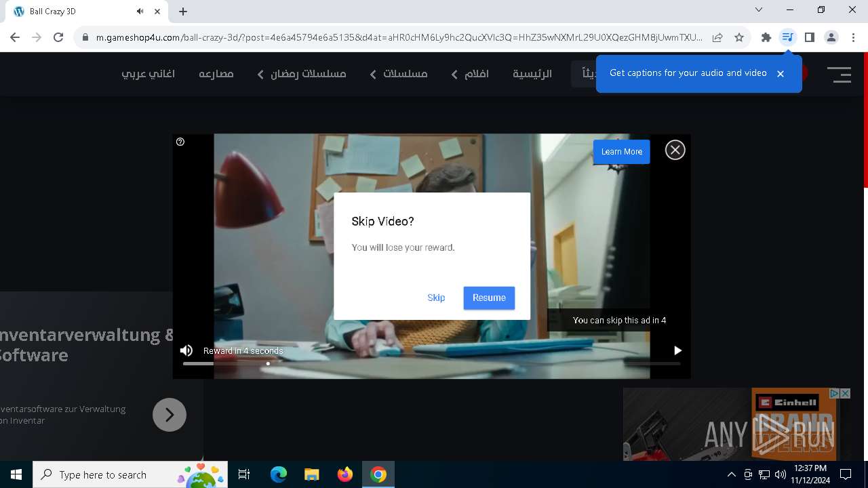
Task: Launch Firefox from taskbar
Action: point(345,474)
